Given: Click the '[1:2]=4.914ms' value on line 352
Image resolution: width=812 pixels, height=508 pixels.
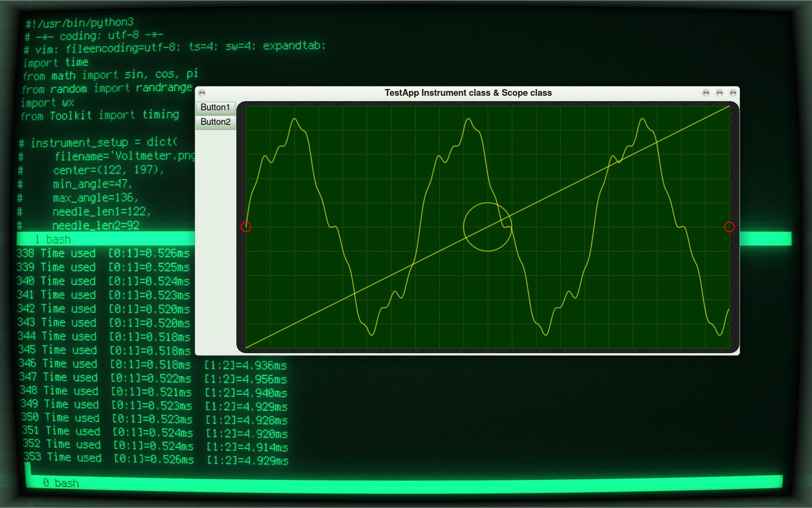Looking at the screenshot, I should 247,447.
